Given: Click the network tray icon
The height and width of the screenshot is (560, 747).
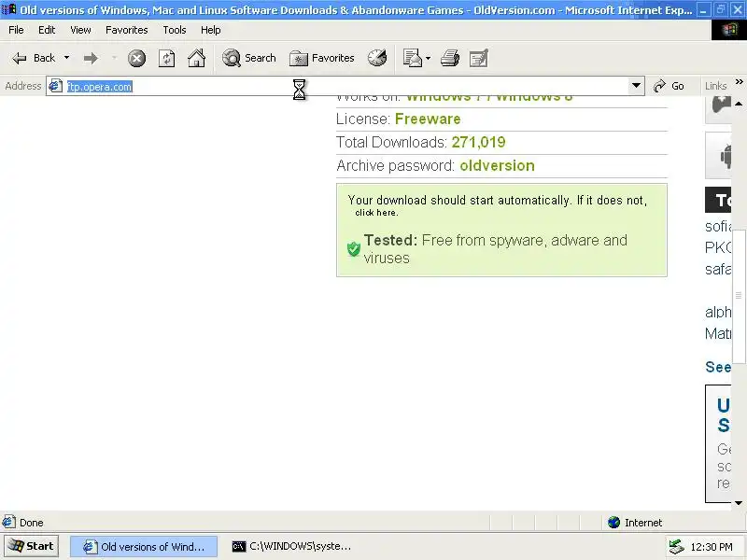Looking at the screenshot, I should point(676,547).
